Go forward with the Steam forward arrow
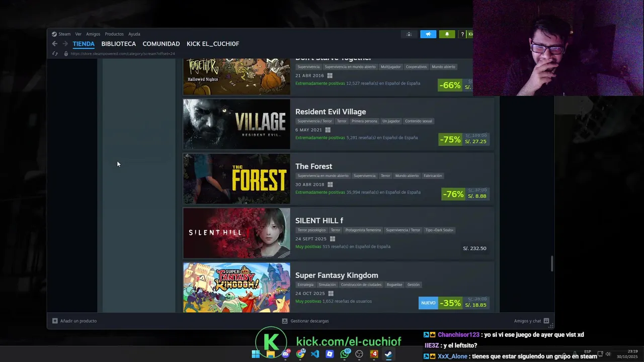This screenshot has height=362, width=644. (65, 44)
